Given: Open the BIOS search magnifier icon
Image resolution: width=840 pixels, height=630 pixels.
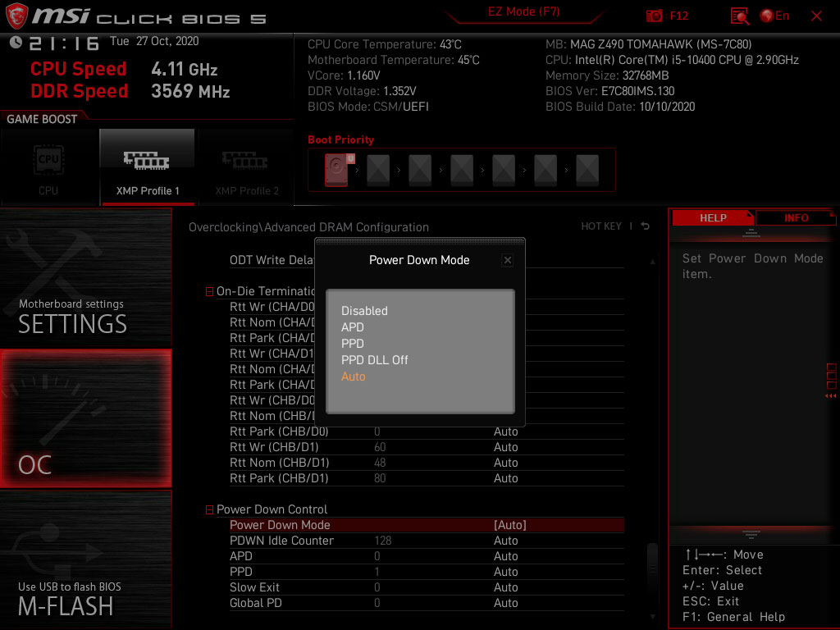Looking at the screenshot, I should 739,16.
